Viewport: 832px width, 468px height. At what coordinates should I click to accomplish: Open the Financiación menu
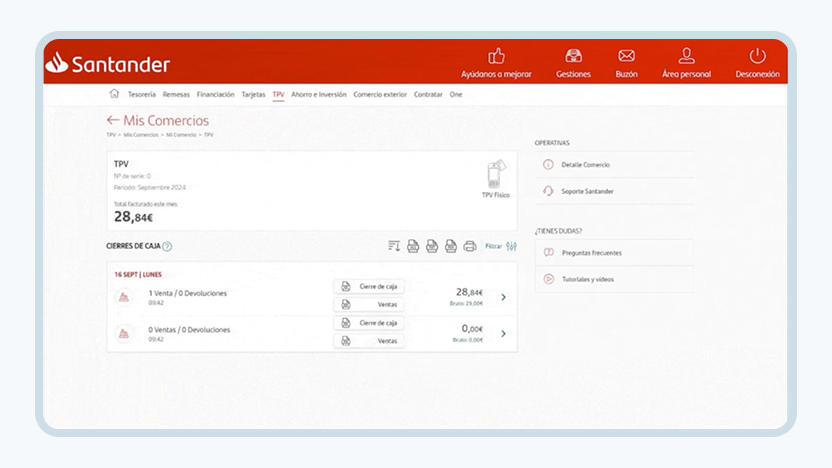click(x=215, y=94)
